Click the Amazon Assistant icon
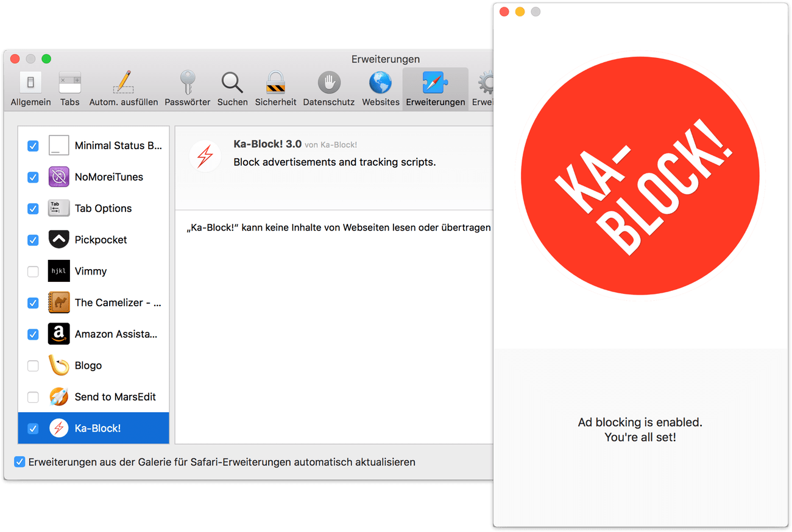792x532 pixels. [x=59, y=334]
